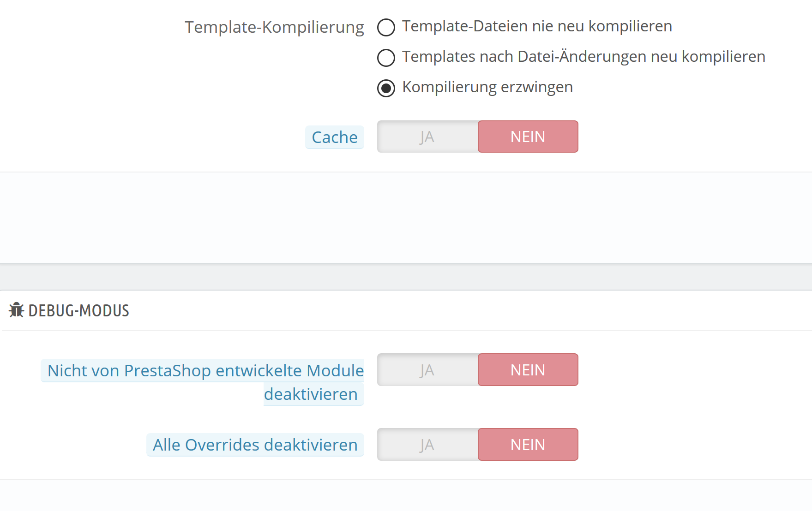Screen dimensions: 812x511
Task: Click the 'Template-Kompilierung' field label
Action: 274,27
